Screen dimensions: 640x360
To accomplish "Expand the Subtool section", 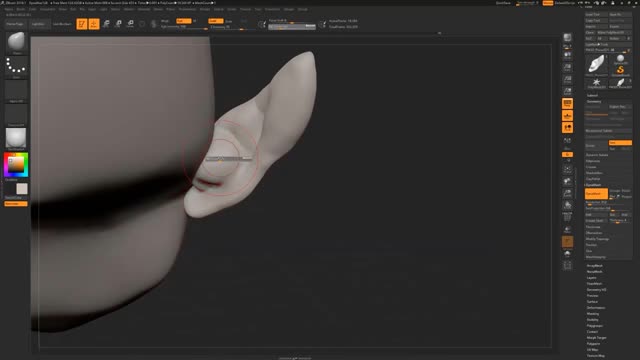I will click(592, 96).
